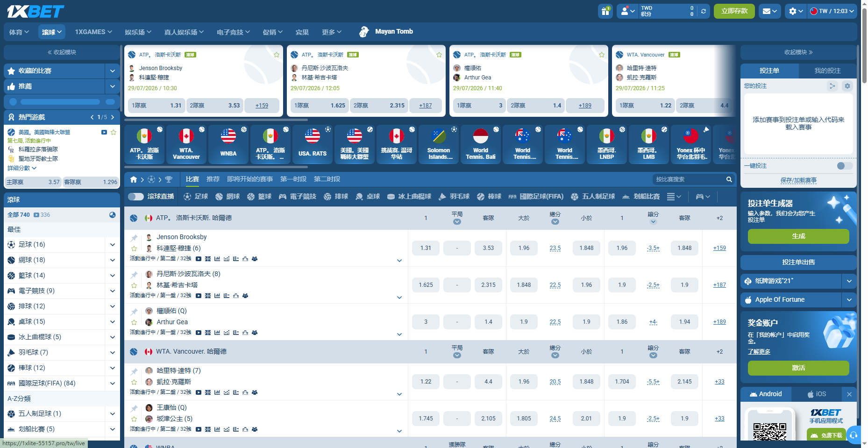The image size is (868, 448).
Task: Open the 保存/加载赛事 link
Action: tap(798, 180)
